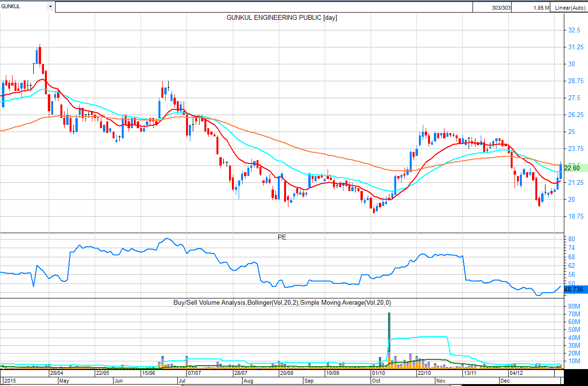Image resolution: width=588 pixels, height=386 pixels.
Task: Click the Linear(Auto) scale button
Action: (570, 7)
